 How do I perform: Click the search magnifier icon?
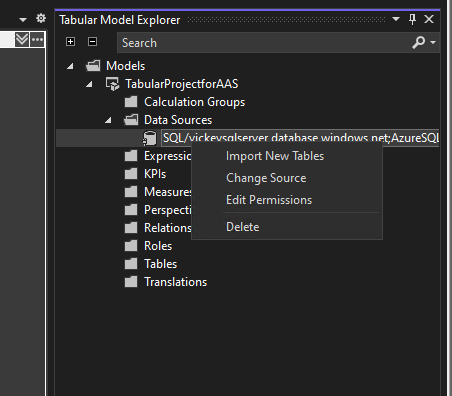418,42
